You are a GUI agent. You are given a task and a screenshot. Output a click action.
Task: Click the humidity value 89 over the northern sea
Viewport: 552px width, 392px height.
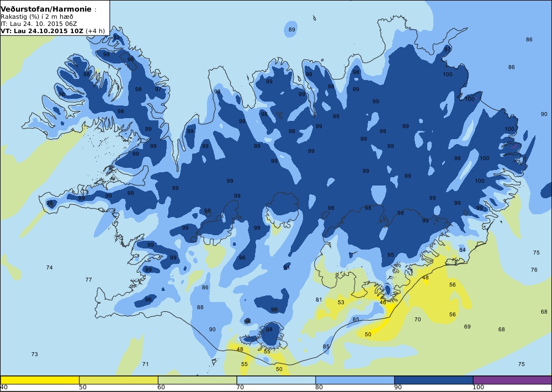tap(292, 30)
